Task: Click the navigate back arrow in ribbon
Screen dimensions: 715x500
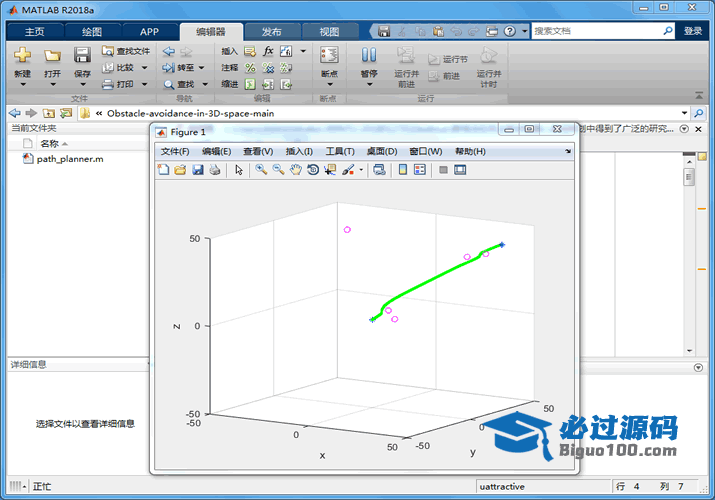Action: tap(169, 51)
